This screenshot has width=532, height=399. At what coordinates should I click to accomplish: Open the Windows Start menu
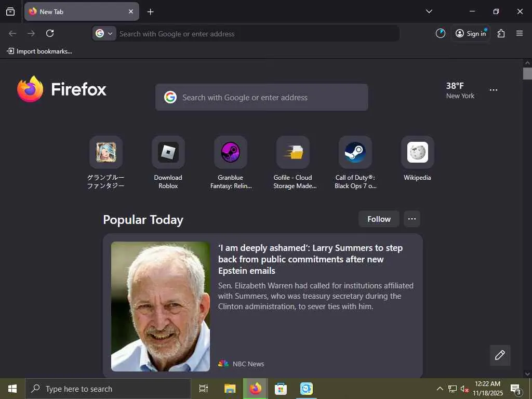tap(12, 389)
